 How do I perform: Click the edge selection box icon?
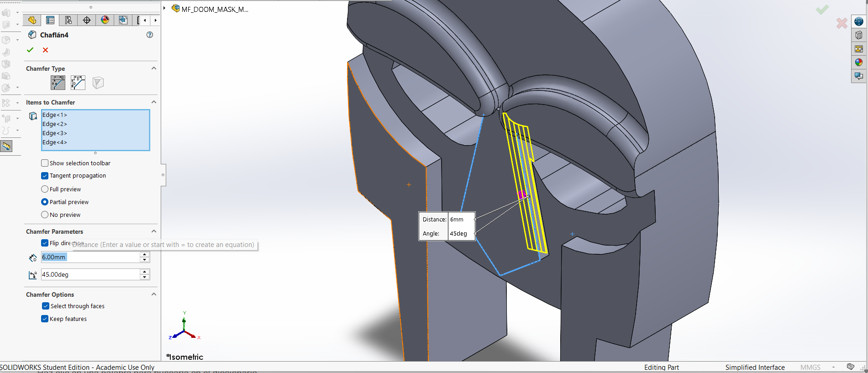click(x=33, y=116)
